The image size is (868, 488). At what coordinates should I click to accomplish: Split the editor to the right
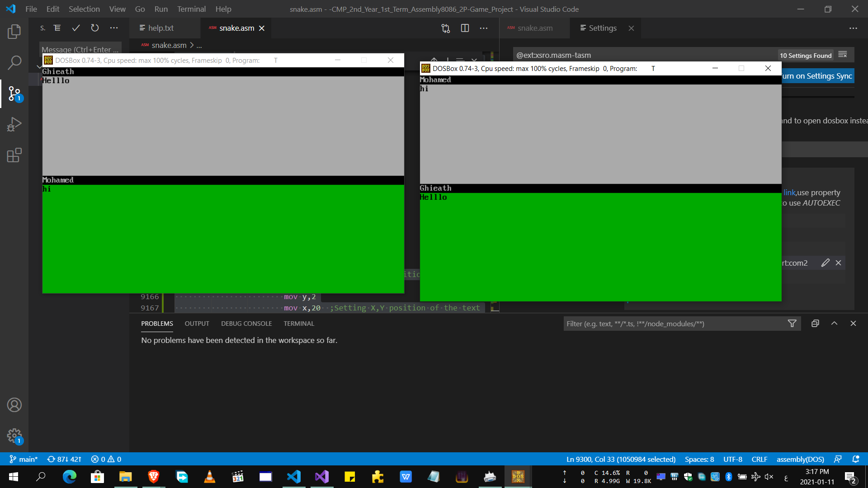(x=465, y=28)
